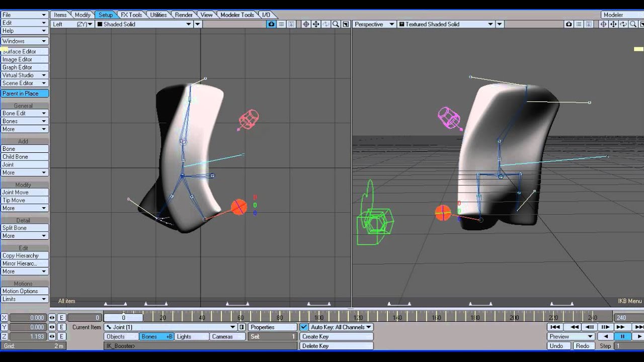This screenshot has height=362, width=644.
Task: Switch to the Utilities tab
Action: click(x=158, y=15)
